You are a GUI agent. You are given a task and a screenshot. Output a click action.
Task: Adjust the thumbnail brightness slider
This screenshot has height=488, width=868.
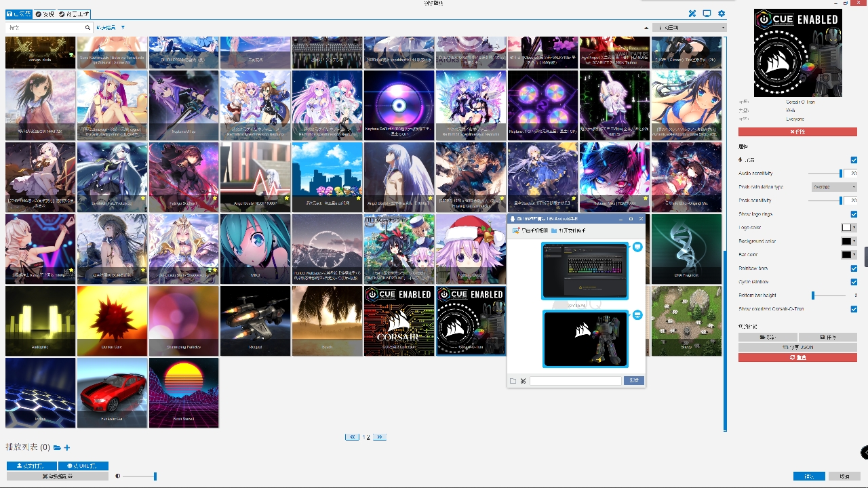[x=138, y=476]
